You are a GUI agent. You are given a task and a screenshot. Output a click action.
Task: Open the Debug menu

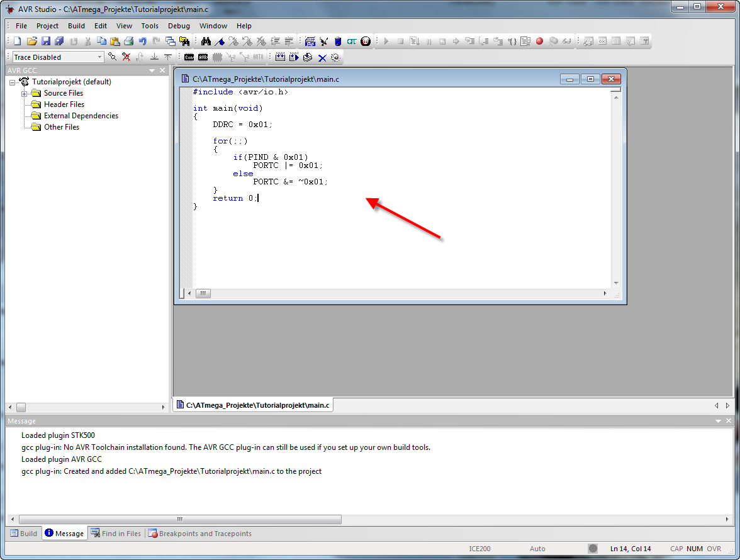click(179, 26)
